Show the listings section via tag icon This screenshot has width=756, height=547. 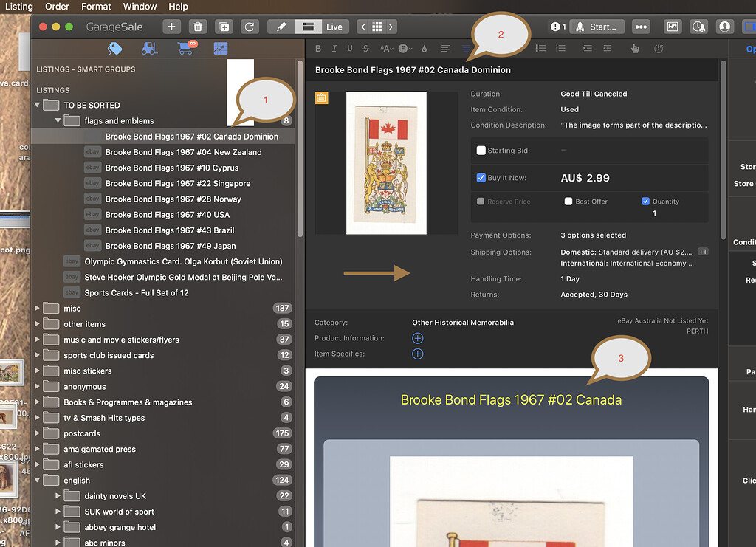click(x=114, y=48)
